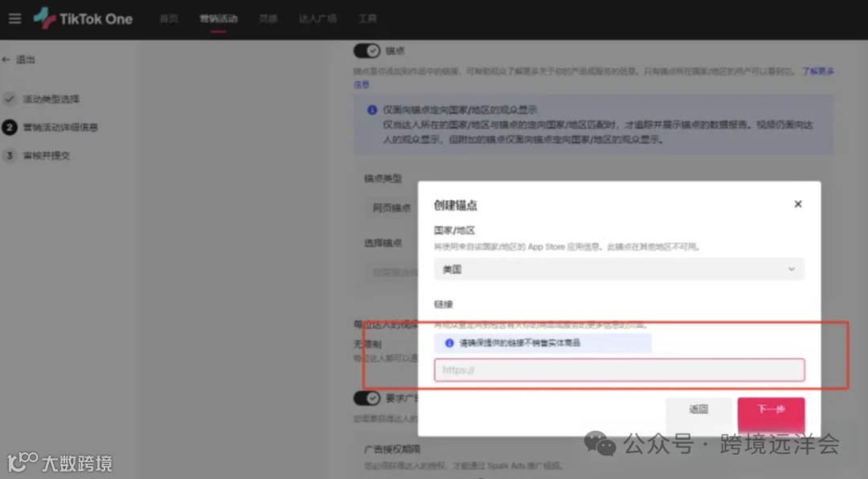Click the https:// link input field

point(619,370)
